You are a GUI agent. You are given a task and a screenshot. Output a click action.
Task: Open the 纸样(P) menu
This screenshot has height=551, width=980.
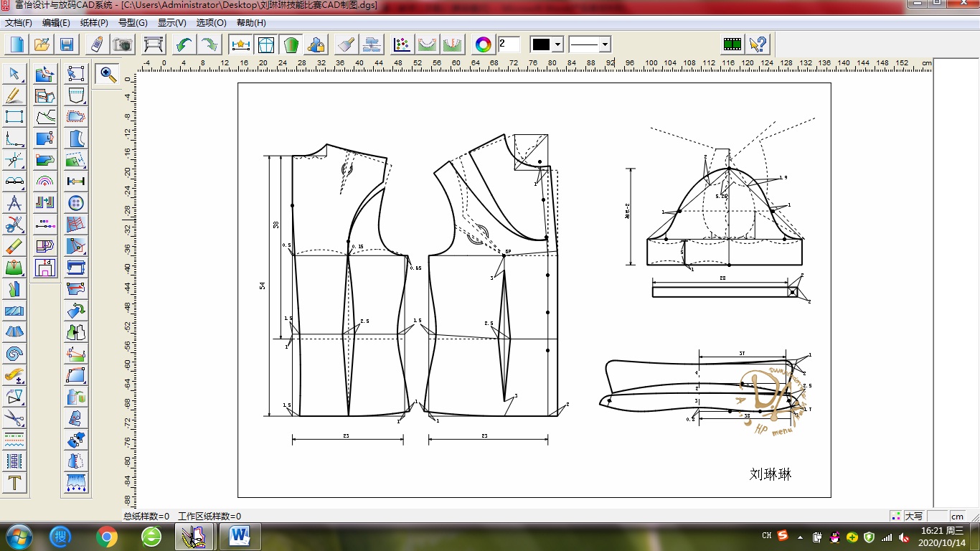(x=94, y=23)
